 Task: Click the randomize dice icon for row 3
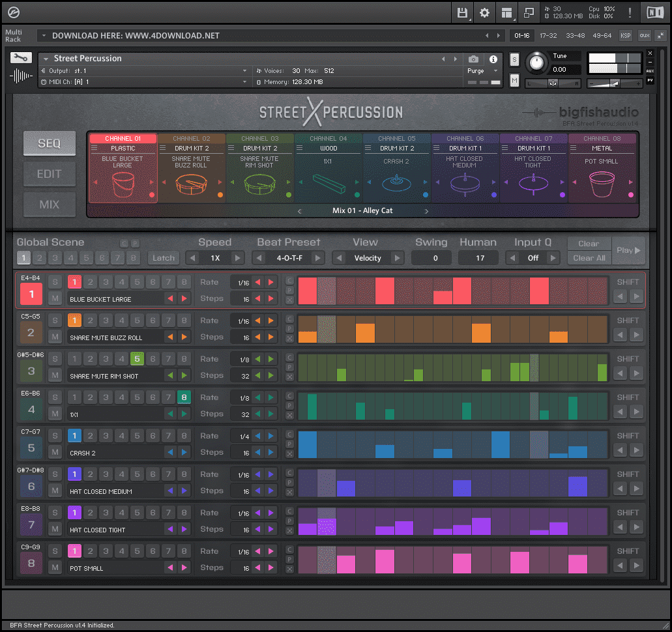[x=289, y=377]
